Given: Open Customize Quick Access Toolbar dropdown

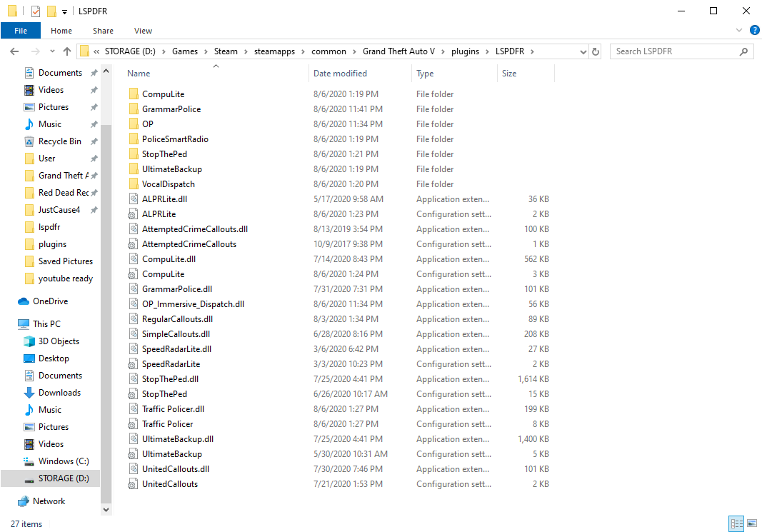Looking at the screenshot, I should (x=64, y=11).
